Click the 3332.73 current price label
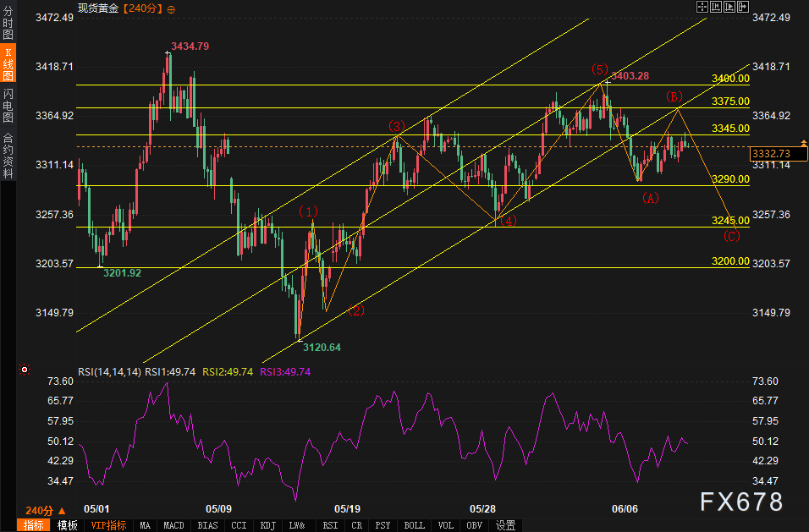809x532 pixels. click(x=770, y=153)
